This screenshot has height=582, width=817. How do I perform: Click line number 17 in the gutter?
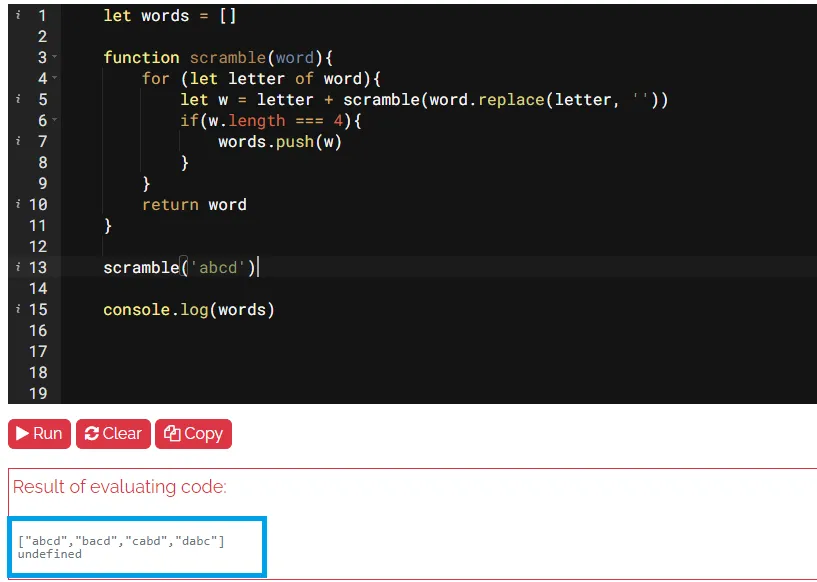38,352
